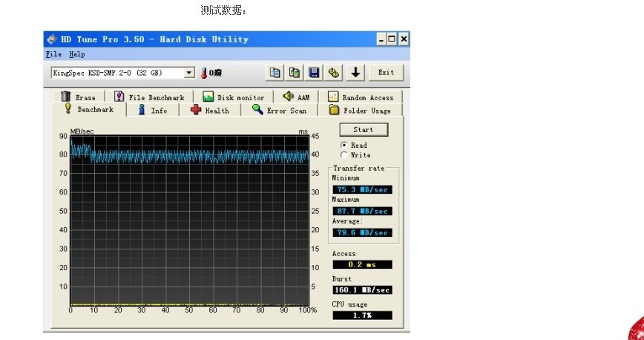
Task: Switch to the Health tab
Action: [210, 110]
